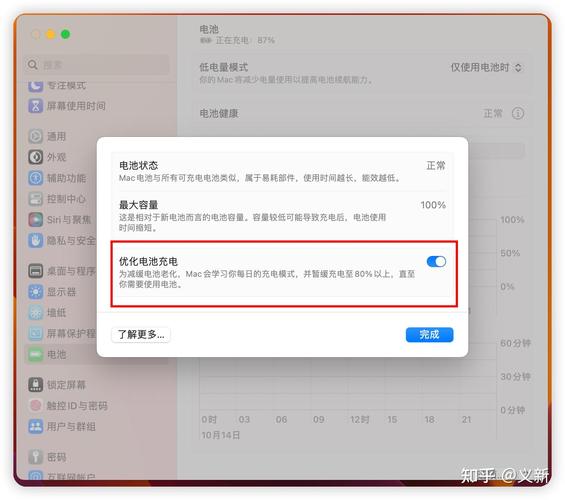Open 用户与群组 icon
The width and height of the screenshot is (565, 500).
click(36, 427)
